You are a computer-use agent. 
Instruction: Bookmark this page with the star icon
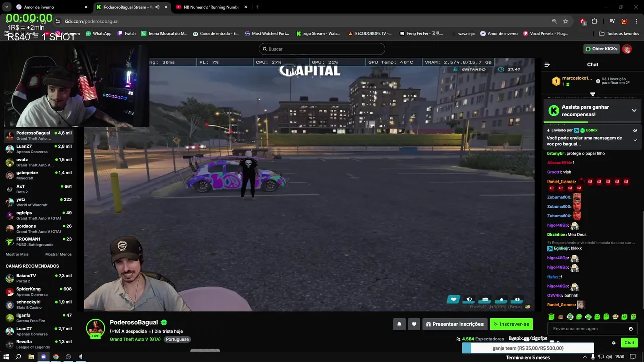click(566, 21)
